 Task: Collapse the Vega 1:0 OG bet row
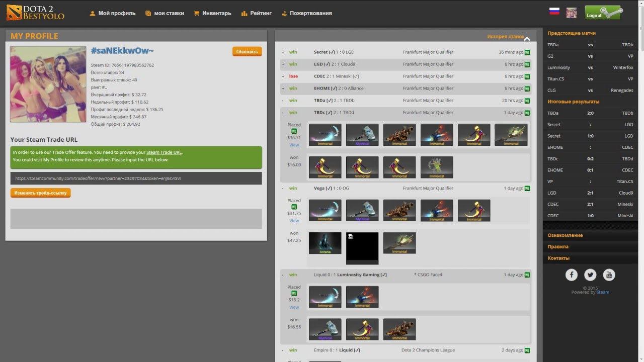(x=283, y=189)
